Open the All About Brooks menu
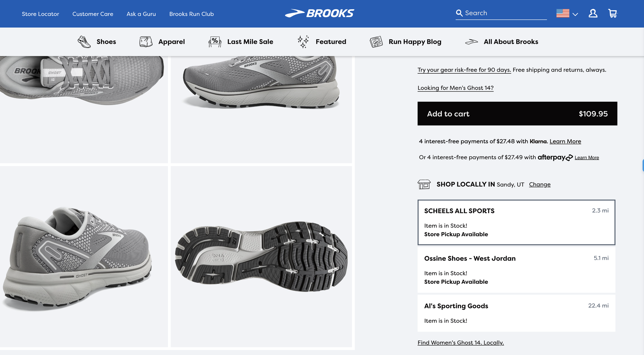This screenshot has width=644, height=355. tap(511, 42)
